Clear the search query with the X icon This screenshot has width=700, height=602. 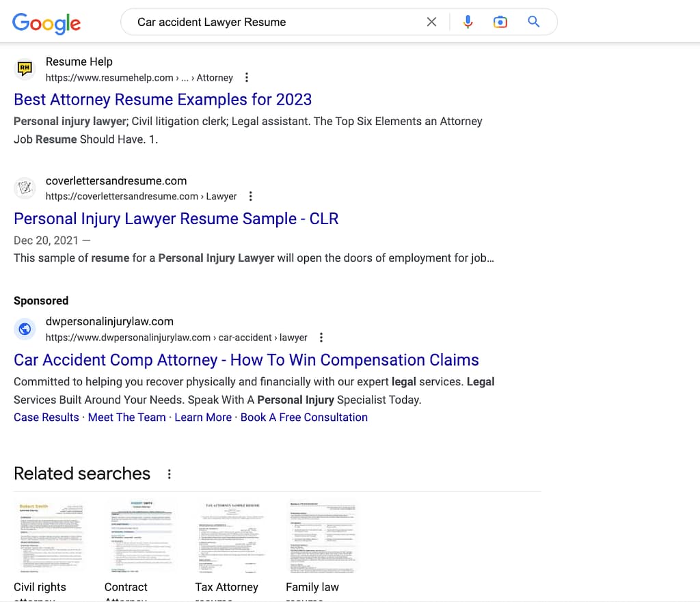coord(431,22)
